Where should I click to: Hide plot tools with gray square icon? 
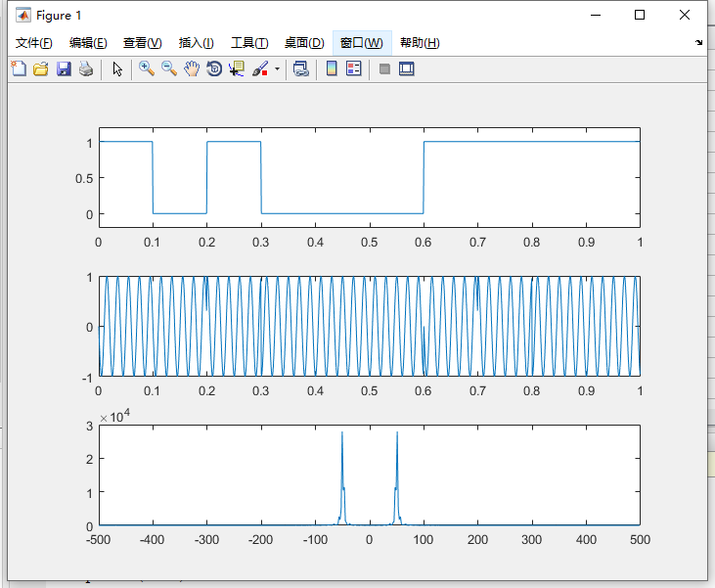[384, 68]
